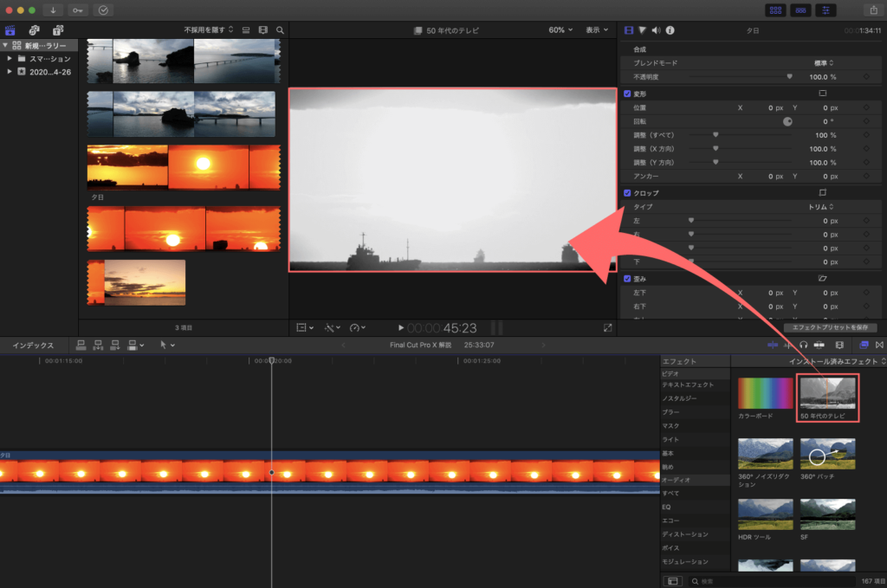
Task: Toggle the inspector show/hide sliders button
Action: click(825, 10)
